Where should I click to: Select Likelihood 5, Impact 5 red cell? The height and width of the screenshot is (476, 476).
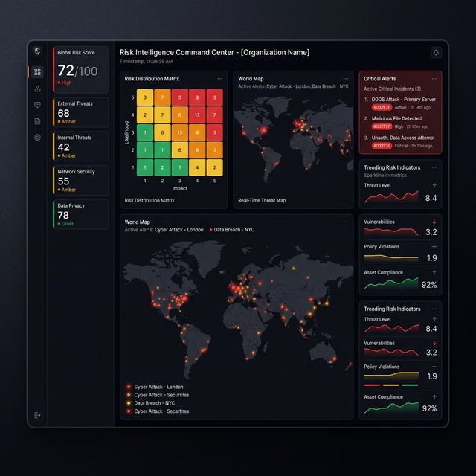tap(215, 97)
